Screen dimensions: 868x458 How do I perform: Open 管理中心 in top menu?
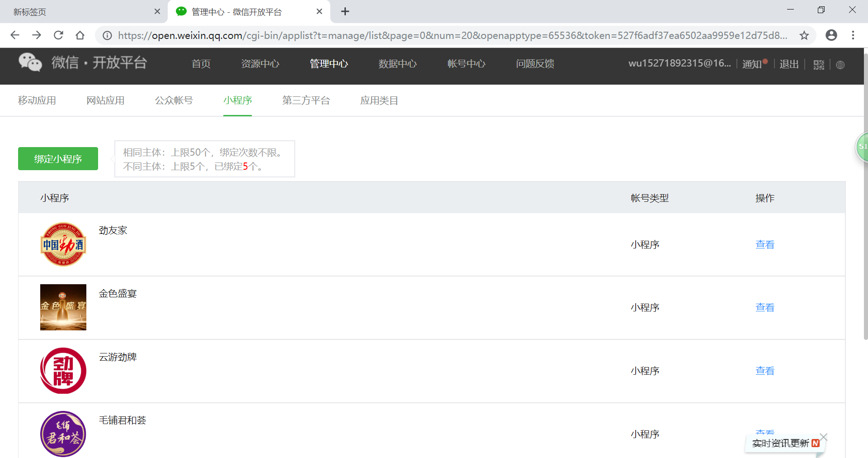[329, 64]
